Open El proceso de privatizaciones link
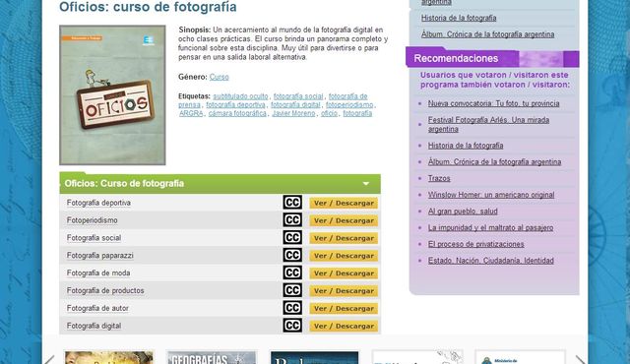Image resolution: width=630 pixels, height=364 pixels. point(475,244)
